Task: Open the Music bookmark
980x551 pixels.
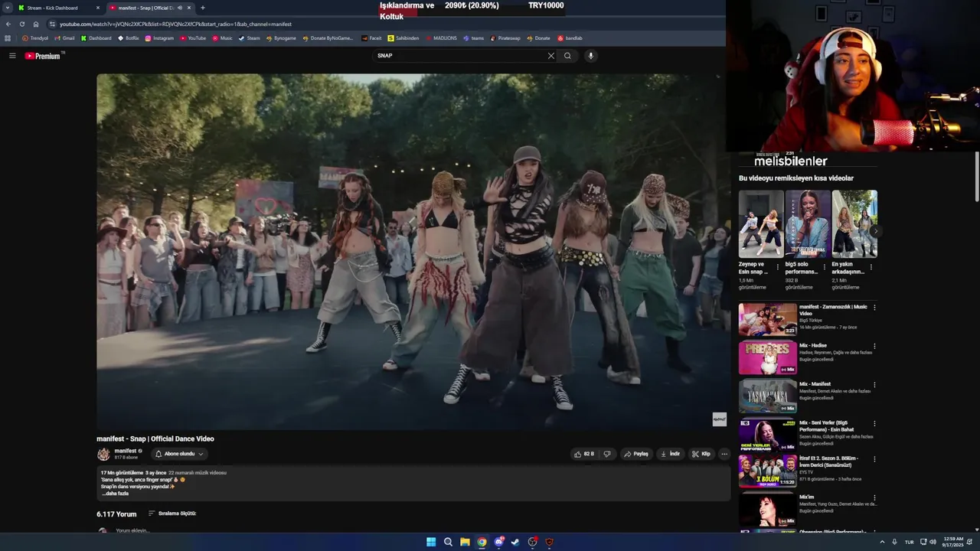Action: pyautogui.click(x=222, y=38)
